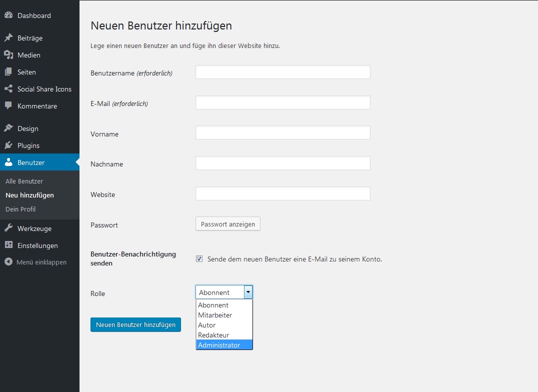The width and height of the screenshot is (538, 392).
Task: Click the Design paintbrush icon
Action: (x=8, y=128)
